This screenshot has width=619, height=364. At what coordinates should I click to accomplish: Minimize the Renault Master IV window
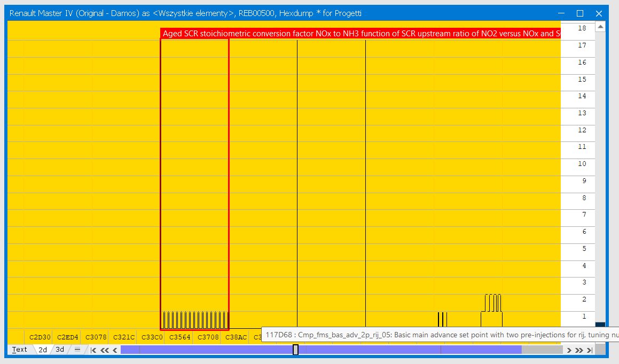pyautogui.click(x=561, y=13)
